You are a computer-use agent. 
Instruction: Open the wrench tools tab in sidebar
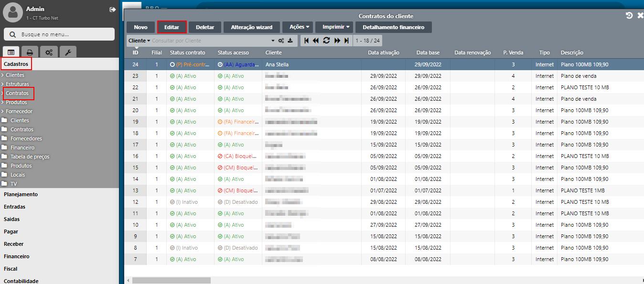(67, 52)
